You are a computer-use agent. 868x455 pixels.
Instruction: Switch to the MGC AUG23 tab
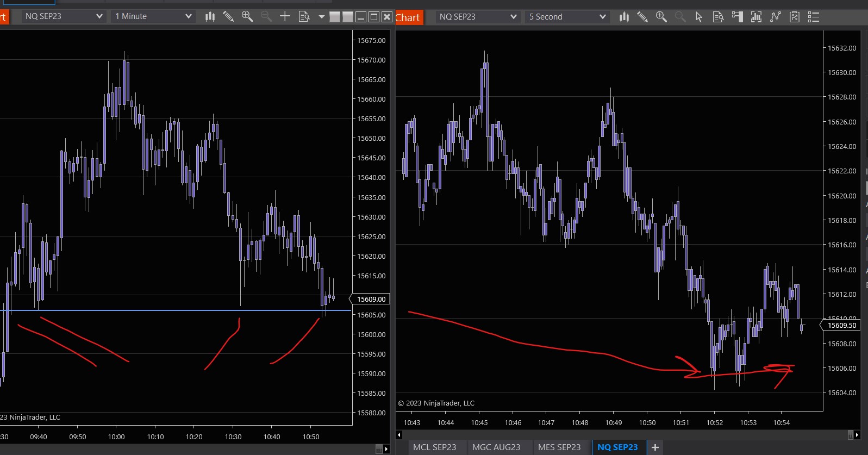click(496, 447)
